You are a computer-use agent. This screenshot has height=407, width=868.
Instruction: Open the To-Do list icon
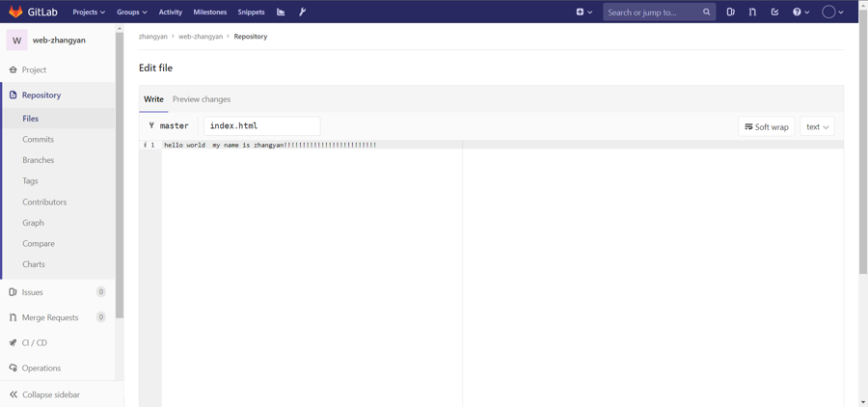(774, 13)
